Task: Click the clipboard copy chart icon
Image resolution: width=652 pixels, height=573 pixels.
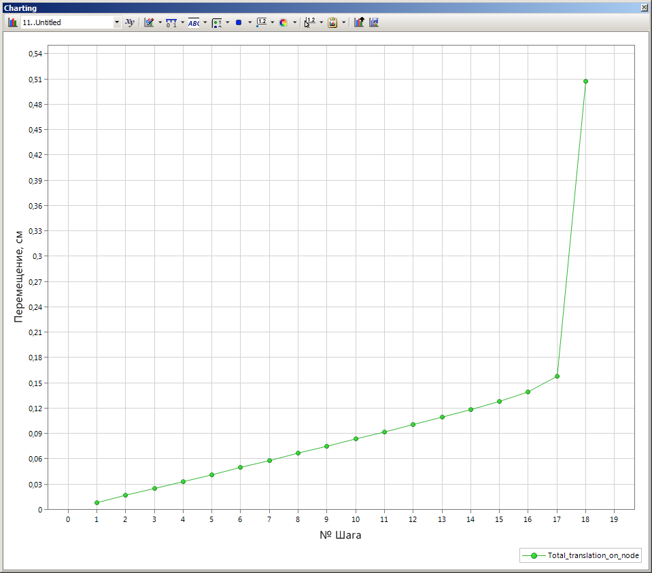Action: tap(332, 23)
